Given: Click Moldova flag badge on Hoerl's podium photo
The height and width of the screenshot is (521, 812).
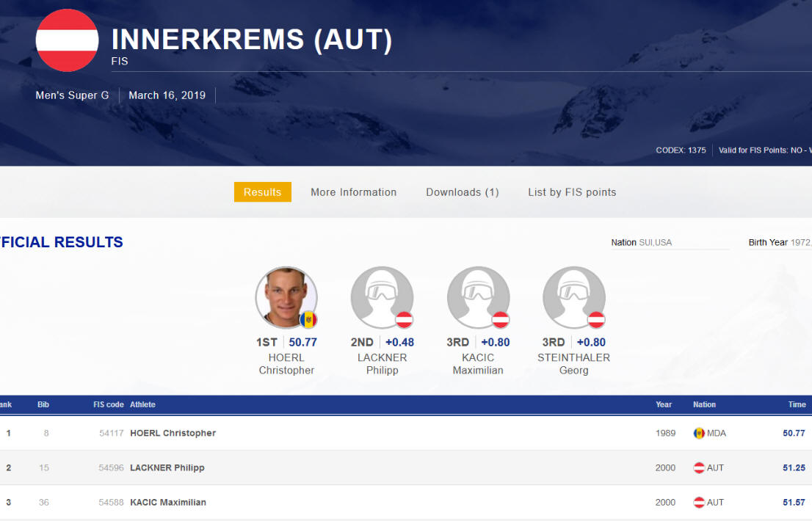Looking at the screenshot, I should coord(308,320).
